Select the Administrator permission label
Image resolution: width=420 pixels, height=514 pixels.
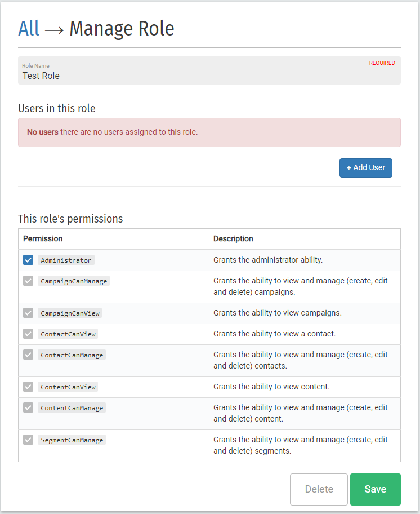(66, 260)
